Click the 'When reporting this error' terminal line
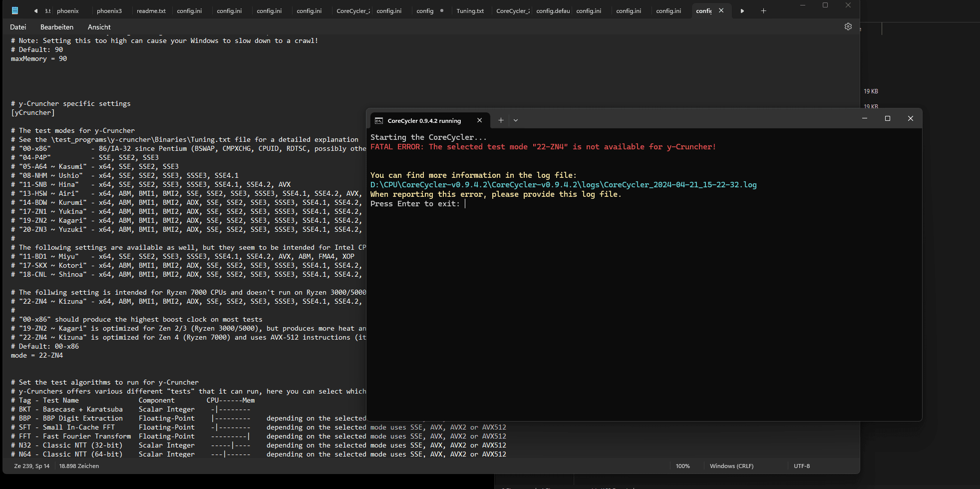980x489 pixels. click(x=496, y=194)
